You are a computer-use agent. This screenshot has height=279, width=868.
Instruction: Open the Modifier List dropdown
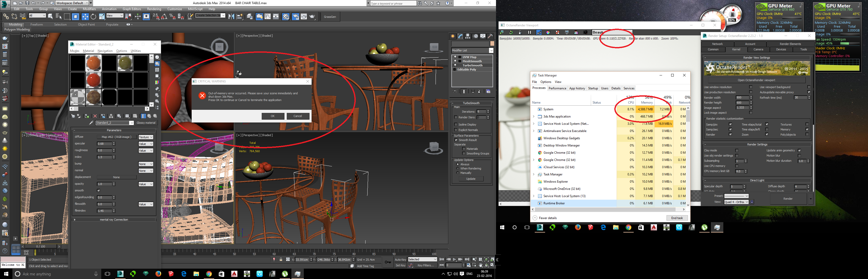point(491,50)
